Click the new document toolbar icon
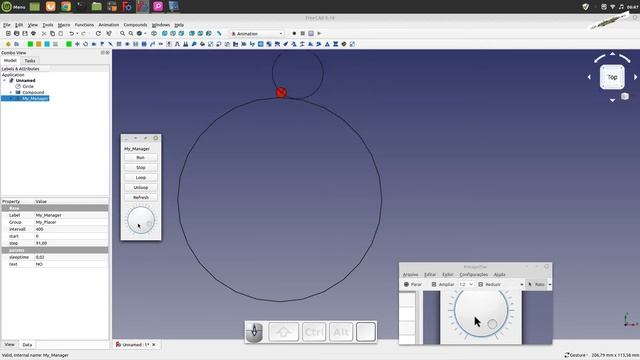Screen dimensions: 640x360 pos(8,33)
